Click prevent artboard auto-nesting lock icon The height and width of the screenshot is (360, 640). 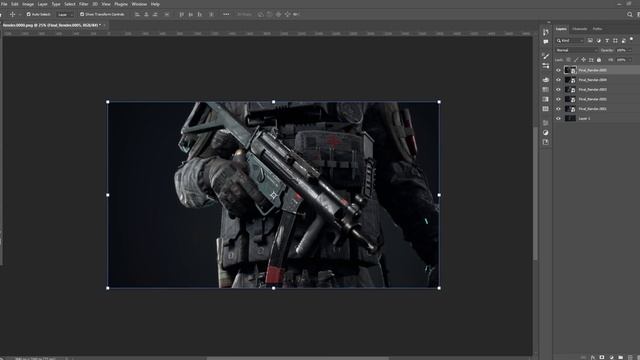pyautogui.click(x=591, y=60)
